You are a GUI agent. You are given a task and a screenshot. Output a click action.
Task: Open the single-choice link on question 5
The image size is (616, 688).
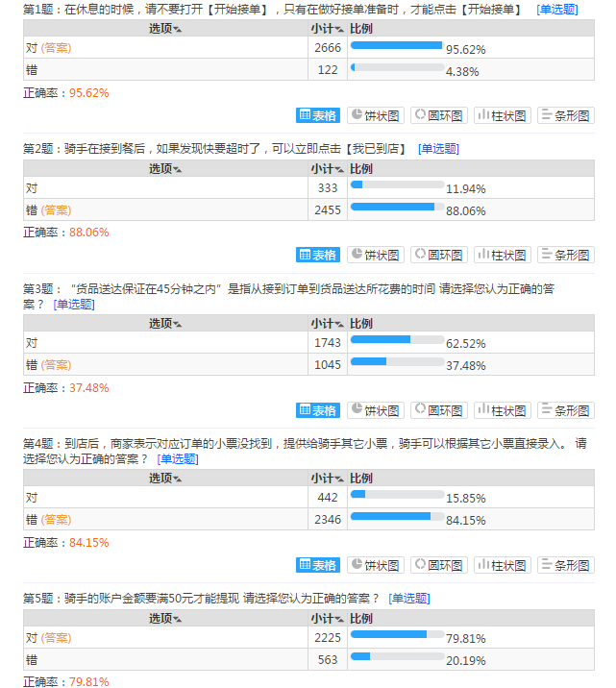point(408,599)
